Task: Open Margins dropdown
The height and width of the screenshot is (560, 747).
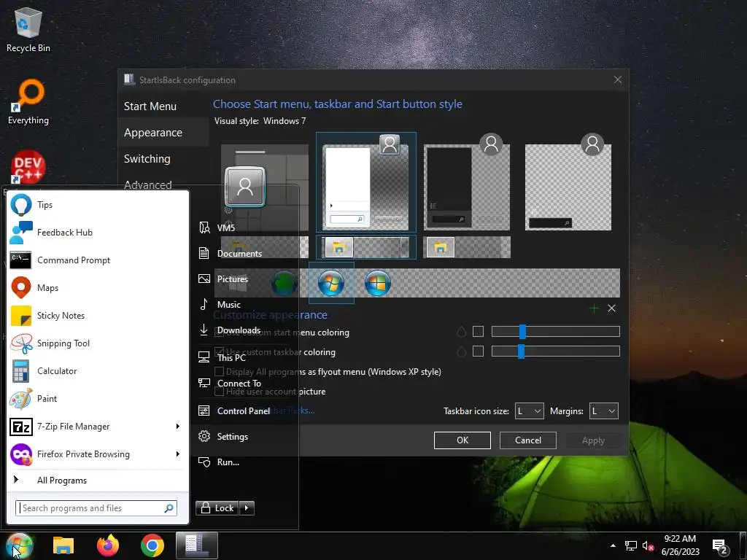Action: coord(603,411)
